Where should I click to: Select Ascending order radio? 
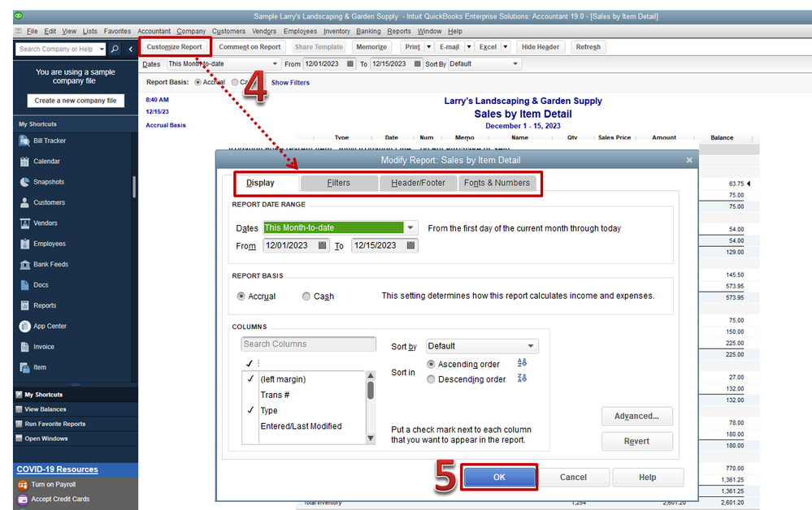[x=431, y=364]
